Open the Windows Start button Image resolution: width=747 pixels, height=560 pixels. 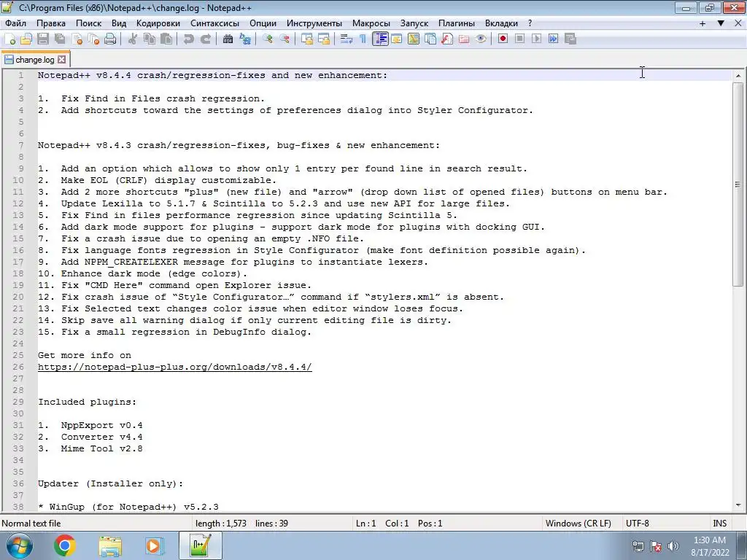pyautogui.click(x=20, y=545)
